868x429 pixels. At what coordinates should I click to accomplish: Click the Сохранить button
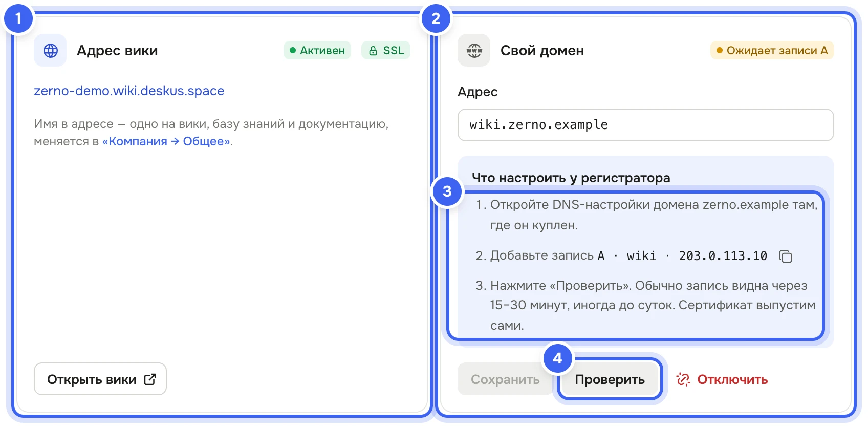505,379
